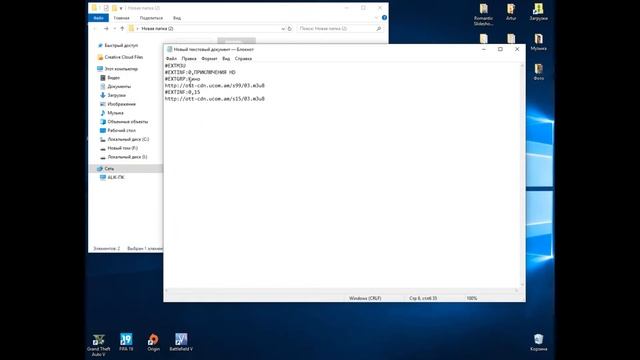Screen dimensions: 640x360
Task: Refresh the Explorer folder view
Action: tap(289, 29)
